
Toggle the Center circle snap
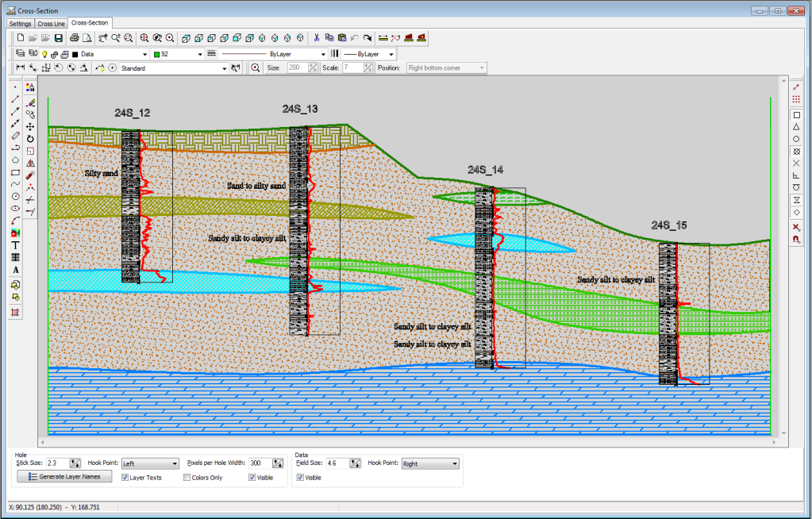[796, 139]
